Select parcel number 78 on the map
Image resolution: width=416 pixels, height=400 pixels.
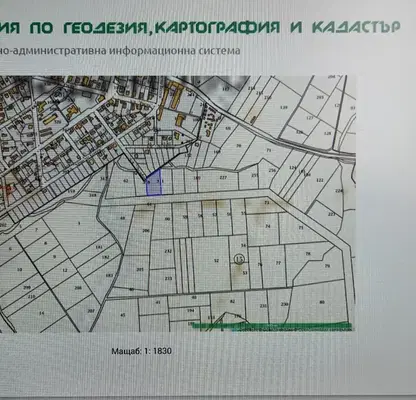pos(308,254)
